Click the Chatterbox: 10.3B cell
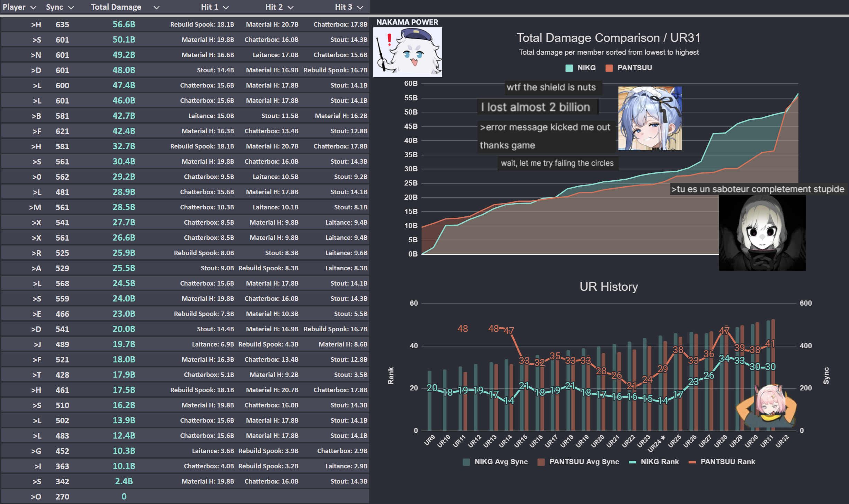 coord(207,207)
